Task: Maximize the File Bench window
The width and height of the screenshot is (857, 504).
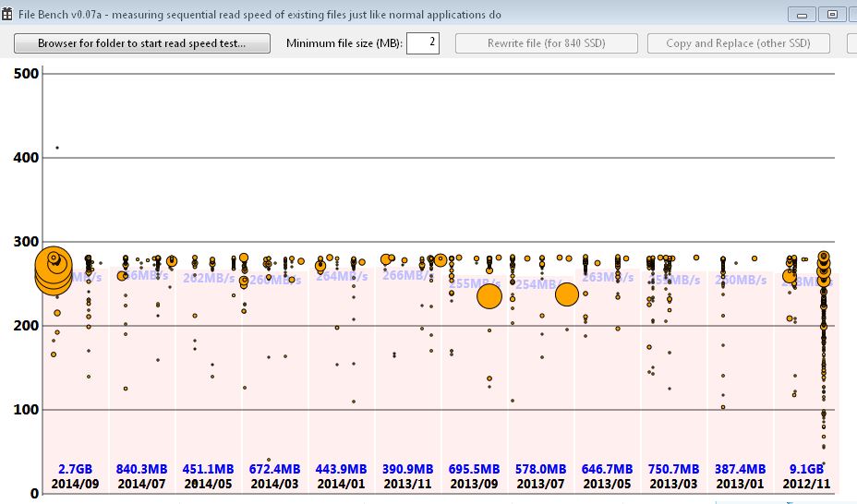Action: coord(832,14)
